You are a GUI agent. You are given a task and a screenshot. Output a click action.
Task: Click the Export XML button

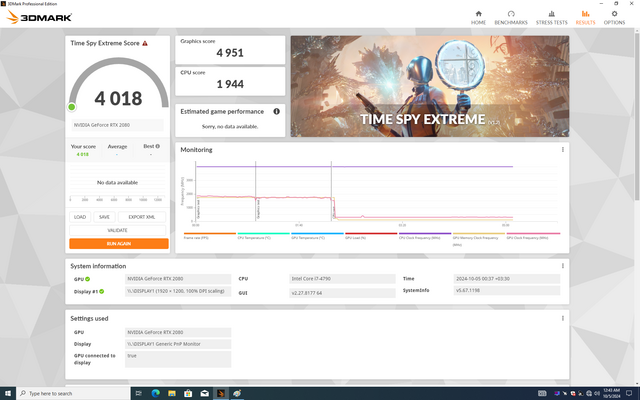click(140, 216)
